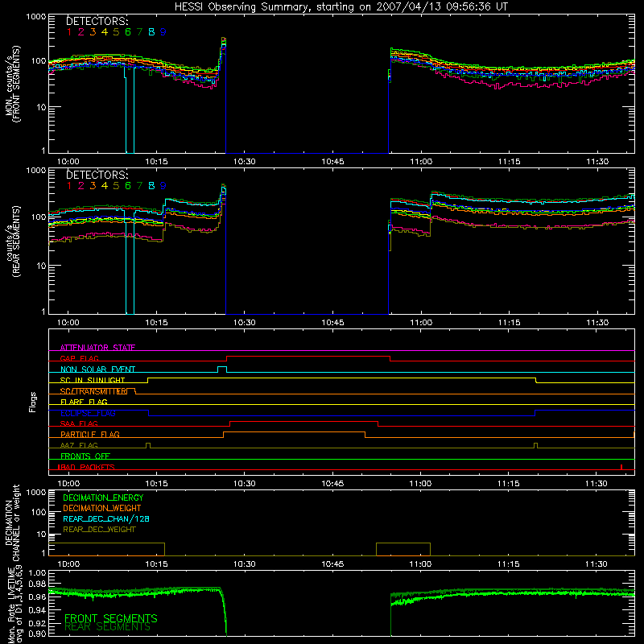This screenshot has width=644, height=644.
Task: Click the FRONT SEGMENTS livetime legend label
Action: tap(111, 618)
